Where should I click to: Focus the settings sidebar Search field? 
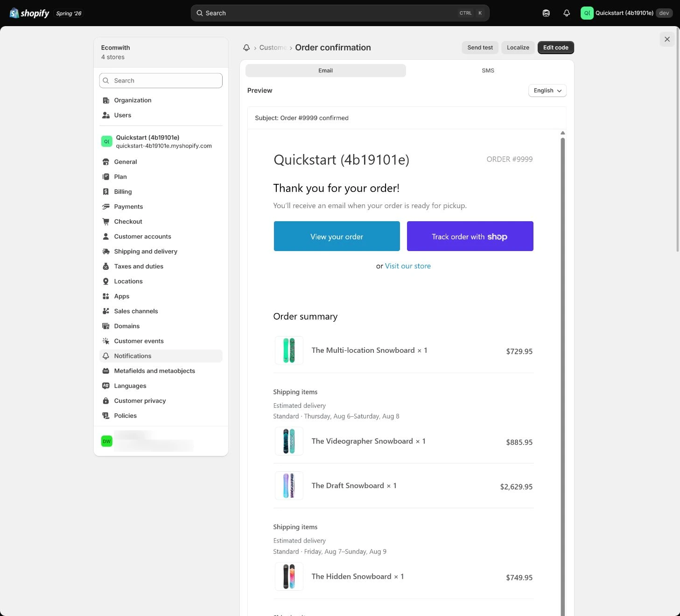coord(161,81)
